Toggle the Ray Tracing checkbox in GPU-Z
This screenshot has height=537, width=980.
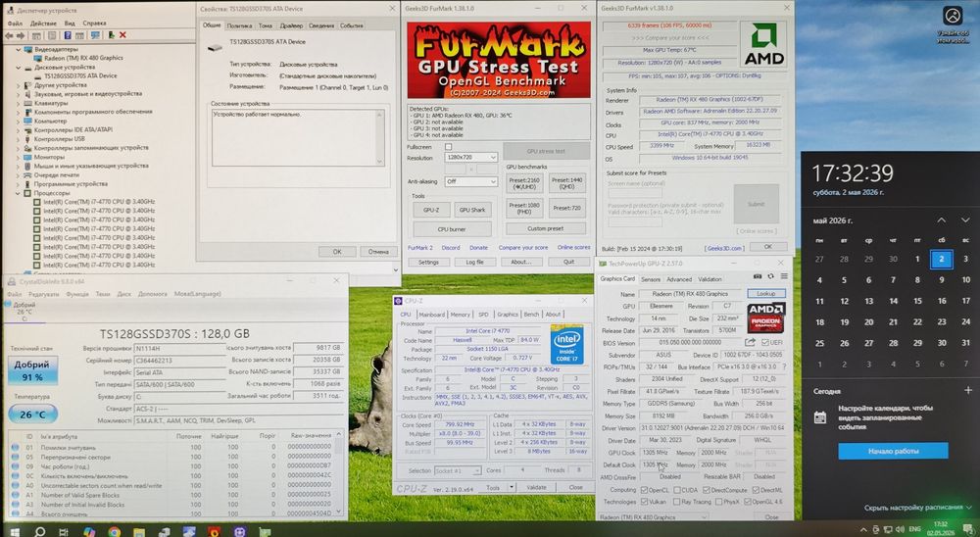click(676, 502)
